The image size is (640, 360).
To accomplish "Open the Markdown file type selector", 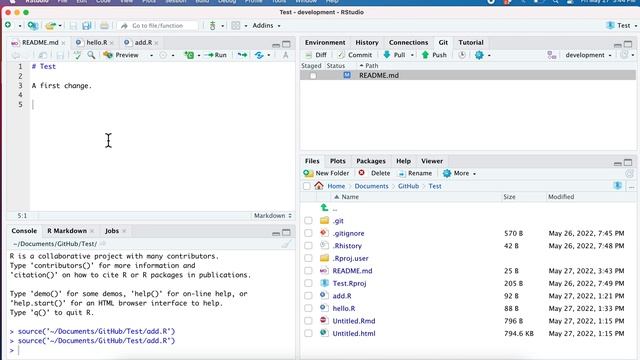I will [272, 216].
